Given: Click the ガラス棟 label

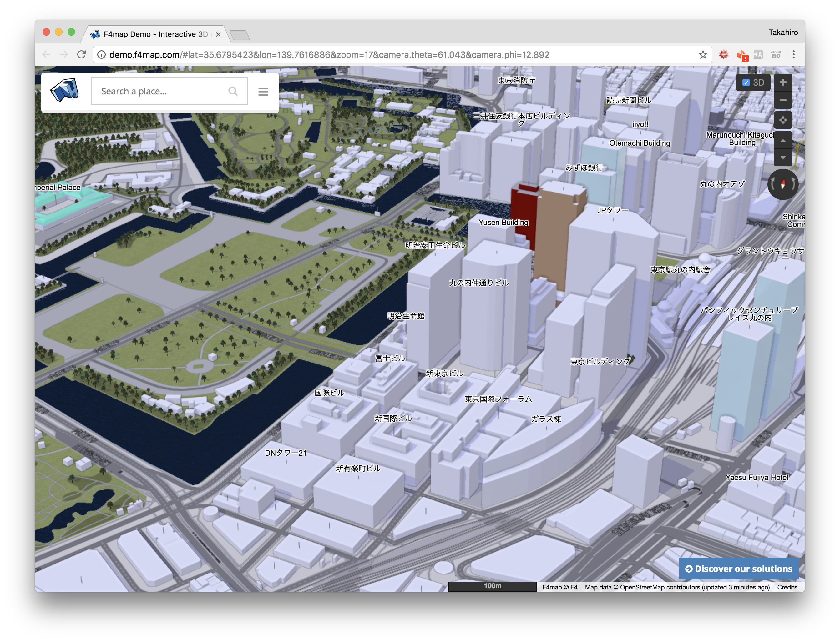Looking at the screenshot, I should click(546, 419).
